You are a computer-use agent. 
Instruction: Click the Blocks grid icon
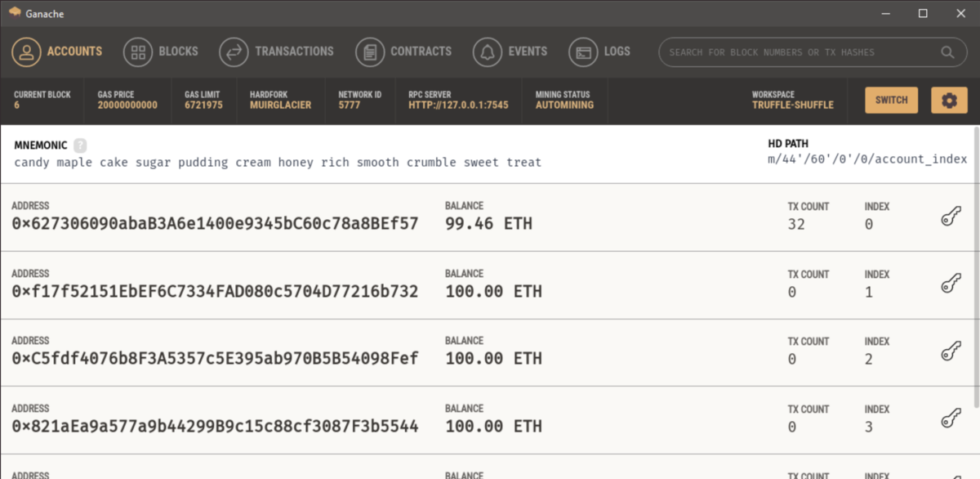(138, 52)
